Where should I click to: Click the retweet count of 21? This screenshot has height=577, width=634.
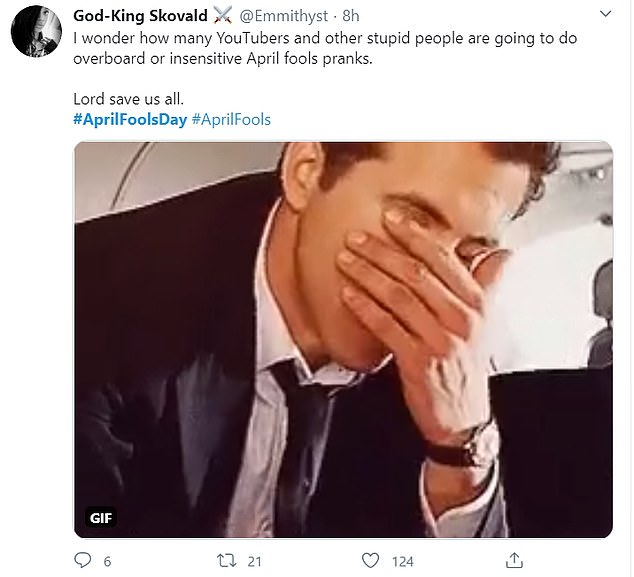(253, 561)
